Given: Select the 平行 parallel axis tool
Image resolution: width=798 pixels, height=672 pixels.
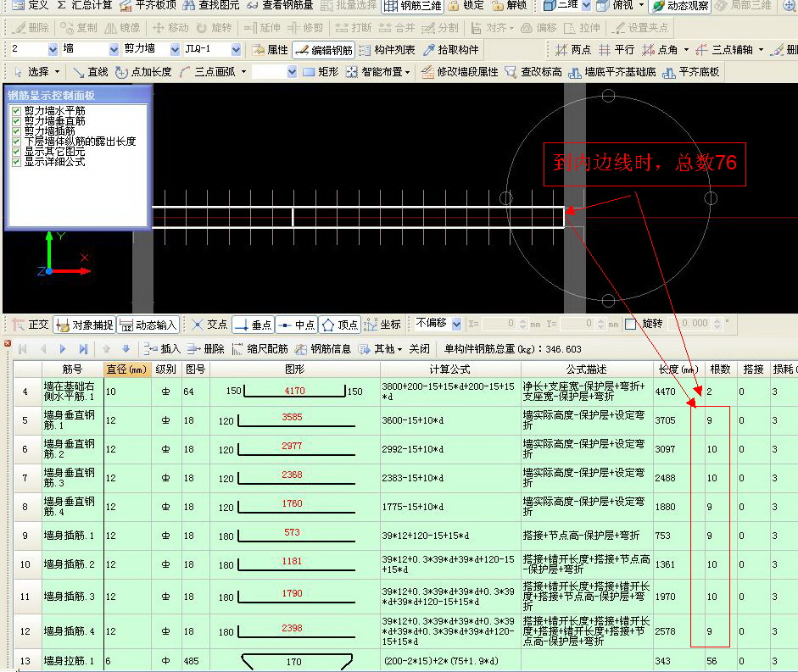Looking at the screenshot, I should point(617,50).
